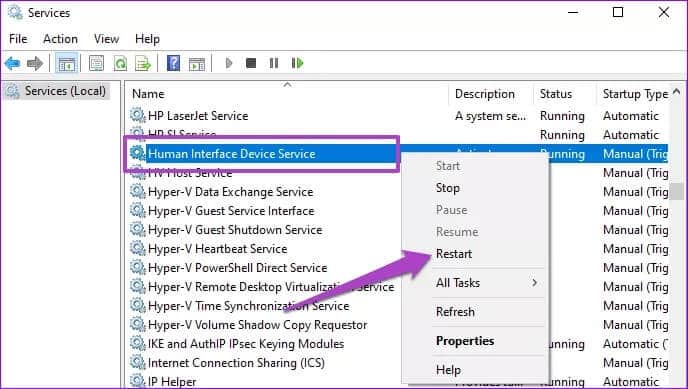Choose Refresh in the context menu
Screen dimensions: 688x389
tap(455, 312)
